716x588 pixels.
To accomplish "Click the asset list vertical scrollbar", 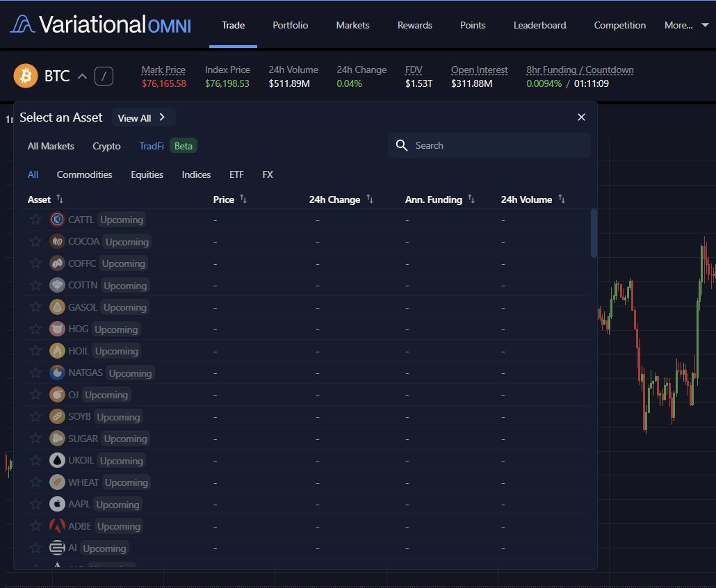I will 594,233.
